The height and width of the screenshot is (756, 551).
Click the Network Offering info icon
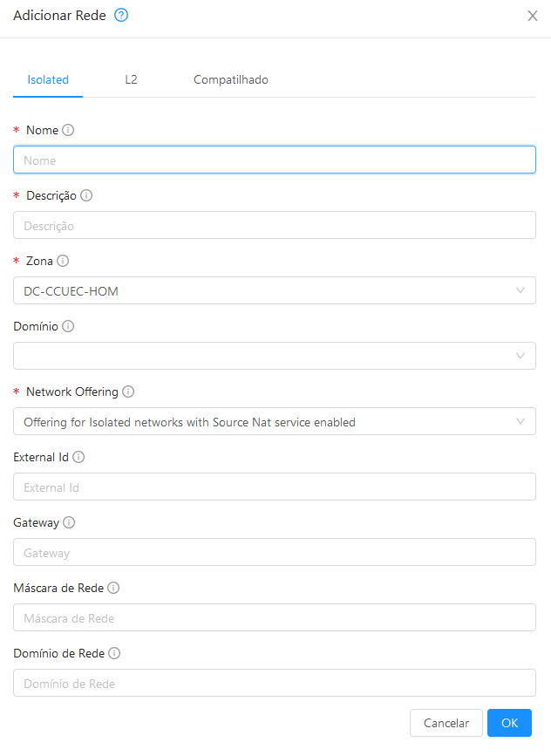point(128,392)
